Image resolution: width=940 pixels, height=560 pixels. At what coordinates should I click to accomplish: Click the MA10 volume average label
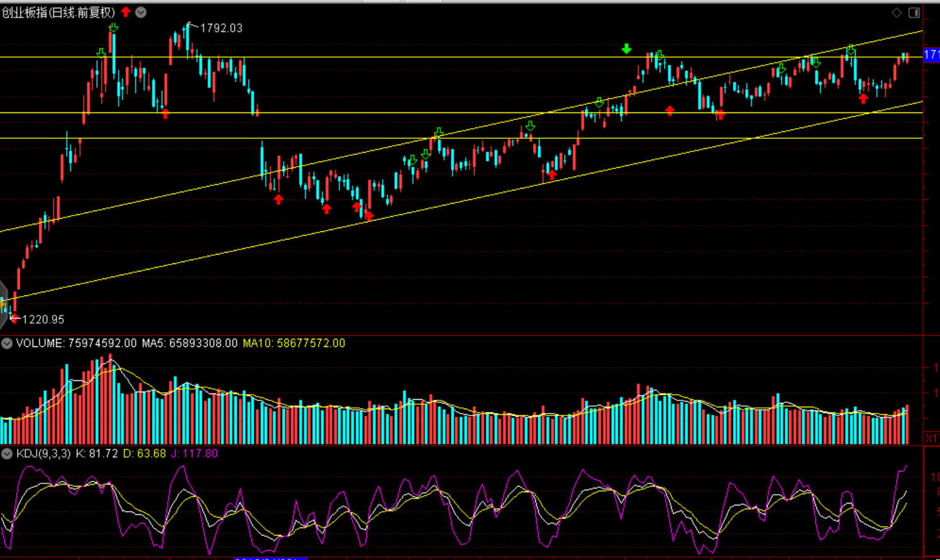coord(294,343)
